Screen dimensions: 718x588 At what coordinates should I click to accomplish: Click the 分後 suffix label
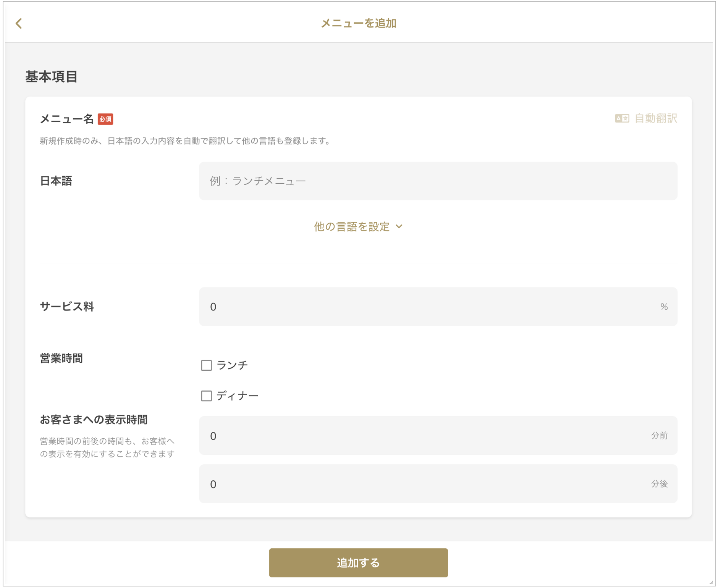659,484
